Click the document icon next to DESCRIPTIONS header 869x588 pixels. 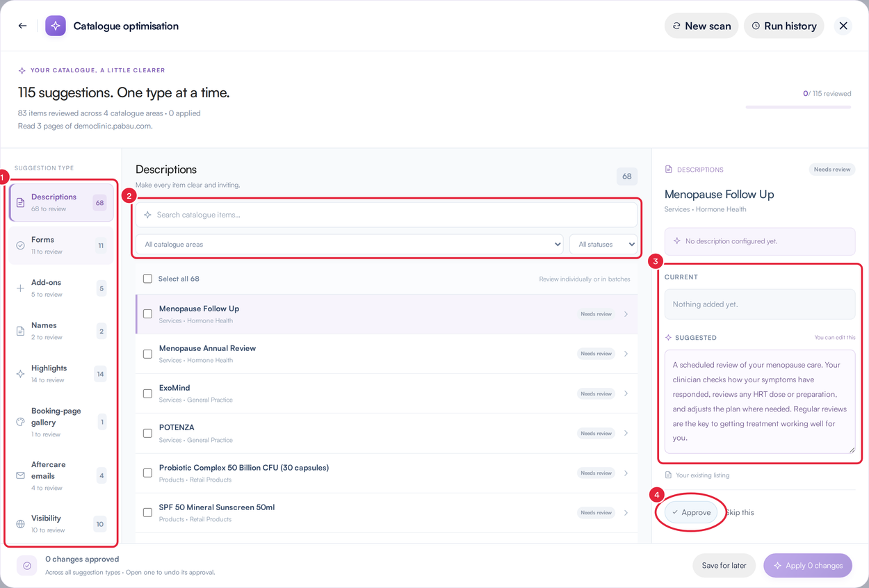(668, 170)
